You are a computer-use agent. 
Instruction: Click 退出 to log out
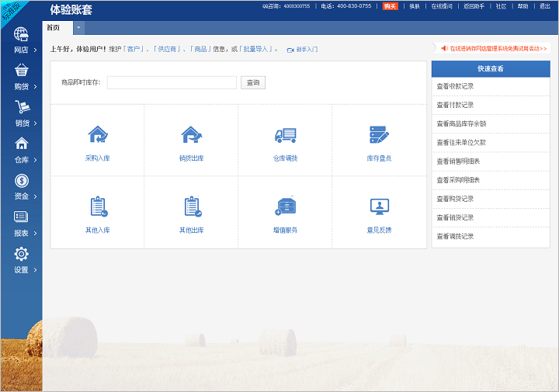545,6
